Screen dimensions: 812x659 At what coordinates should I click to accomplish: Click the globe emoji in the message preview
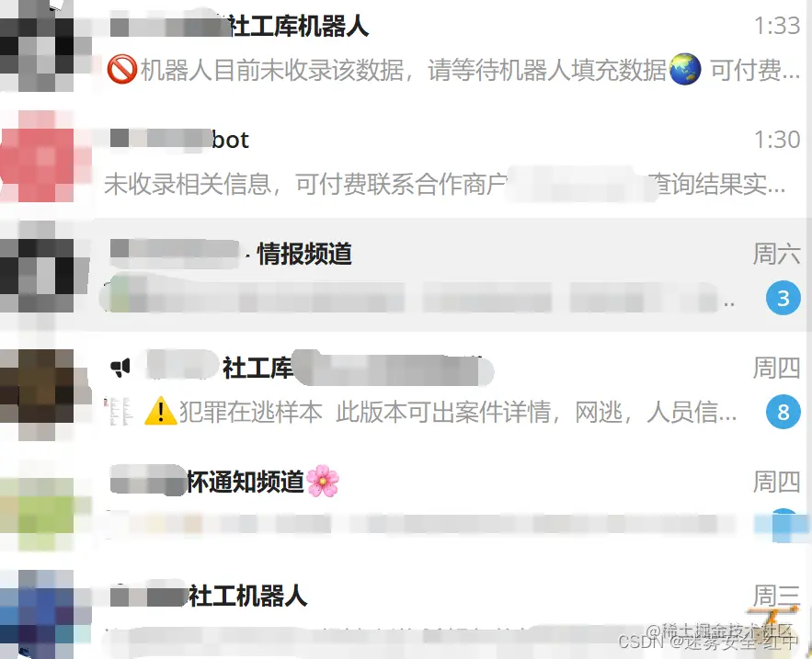(684, 69)
